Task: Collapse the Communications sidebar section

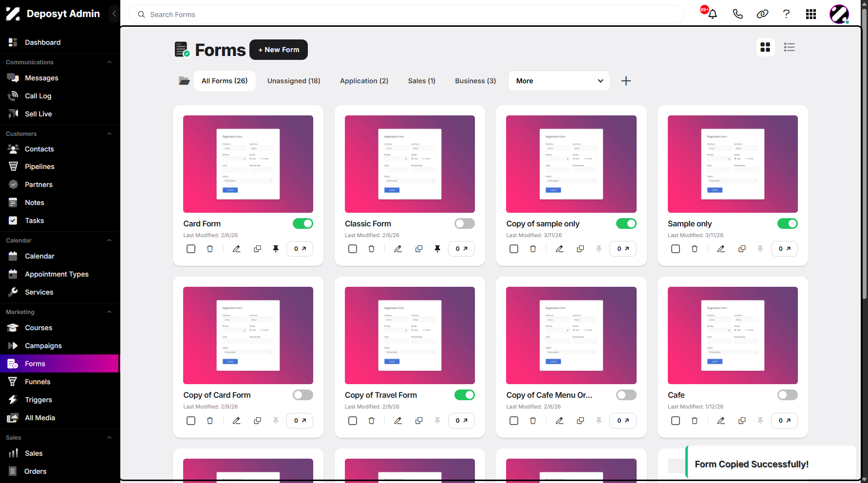Action: [x=109, y=62]
